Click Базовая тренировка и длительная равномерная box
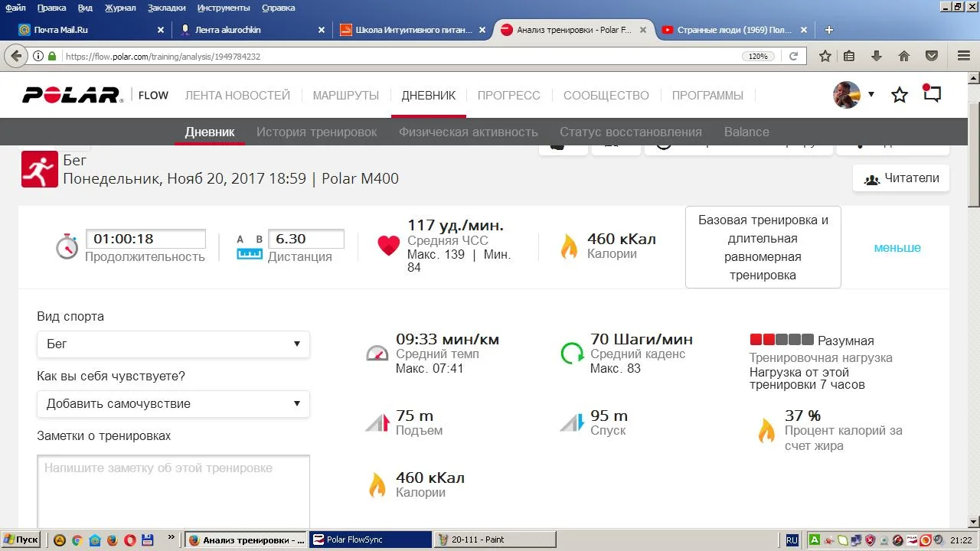The height and width of the screenshot is (551, 980). [763, 247]
